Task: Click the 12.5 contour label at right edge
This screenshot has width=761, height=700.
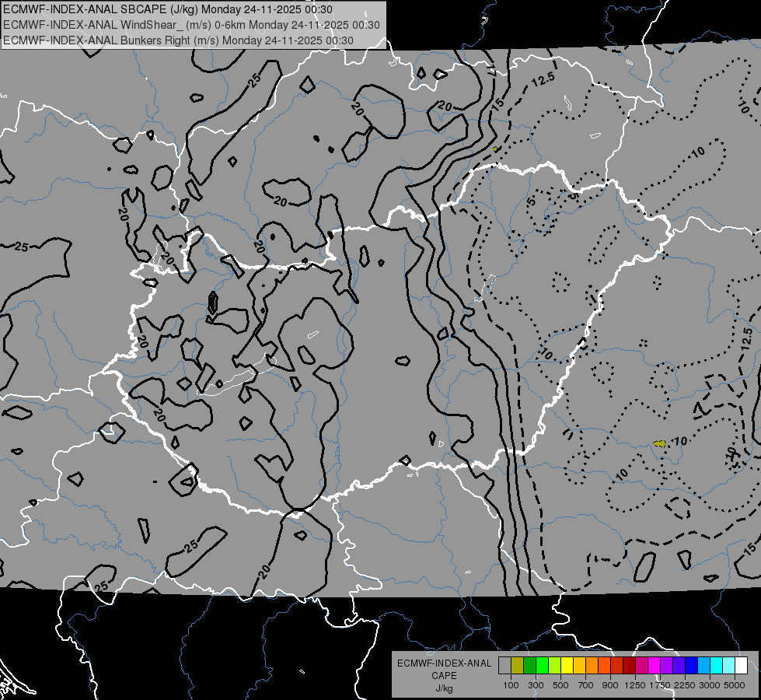Action: pyautogui.click(x=748, y=338)
